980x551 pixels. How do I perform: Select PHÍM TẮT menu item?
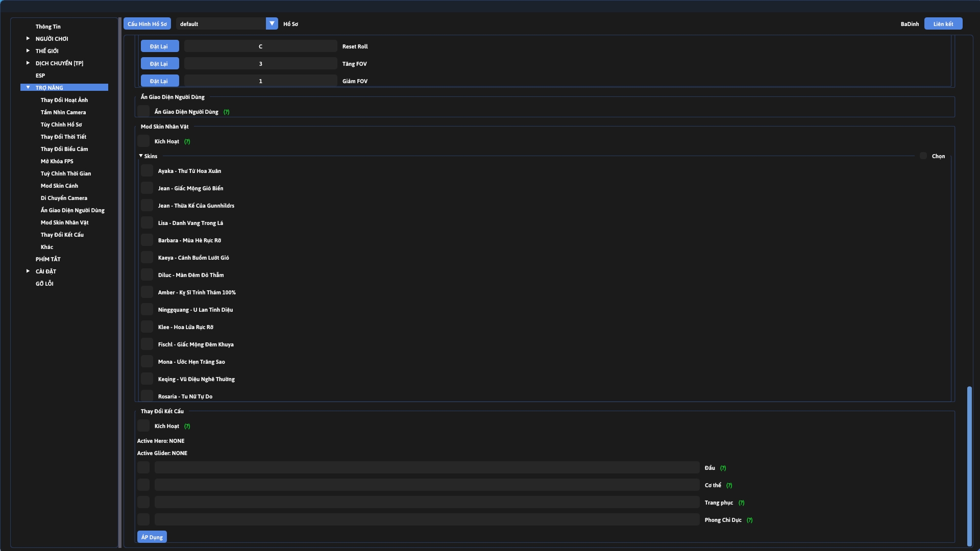[x=48, y=259]
